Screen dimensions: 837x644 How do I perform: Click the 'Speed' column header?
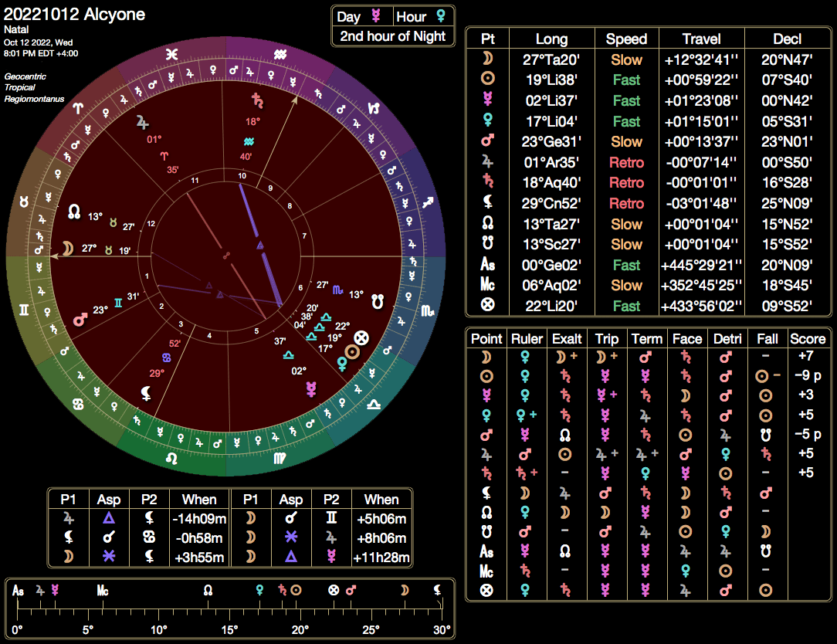(627, 37)
